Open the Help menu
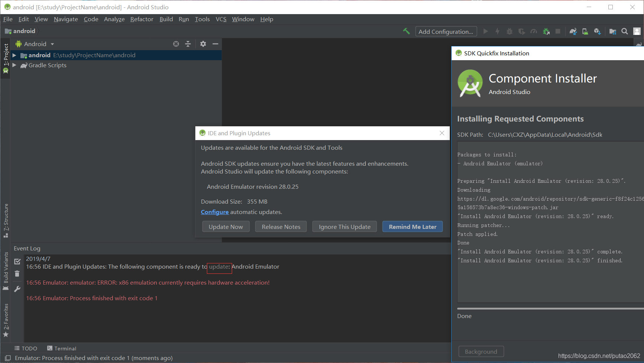This screenshot has width=644, height=363. click(267, 19)
